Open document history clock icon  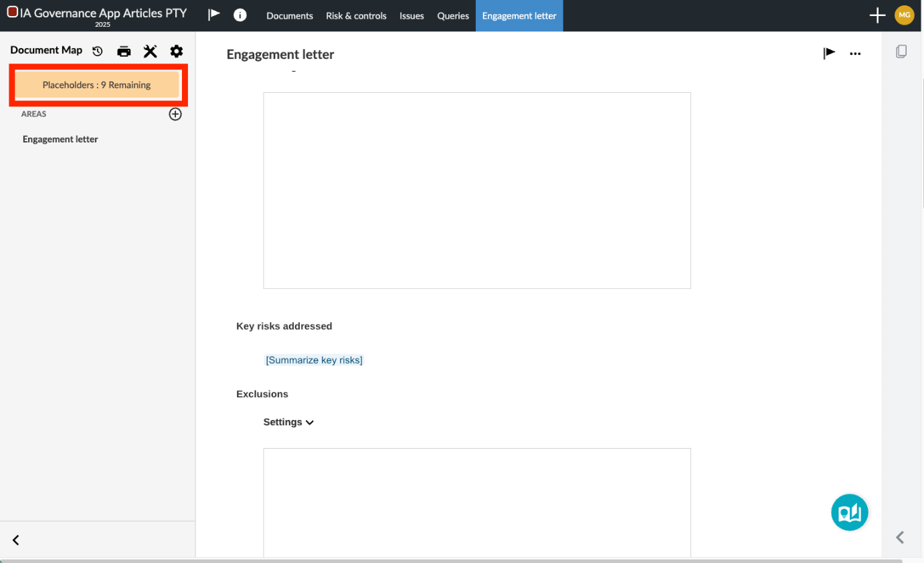click(98, 51)
